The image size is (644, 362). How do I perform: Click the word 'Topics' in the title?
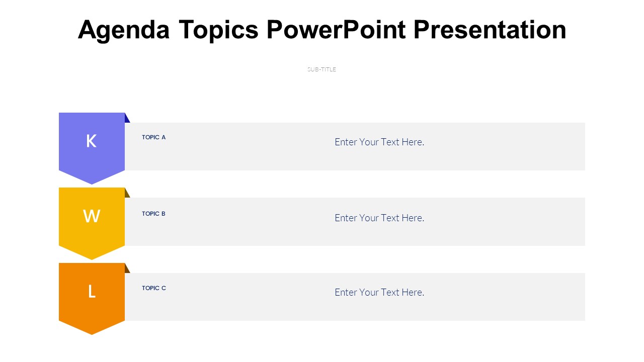pos(219,30)
